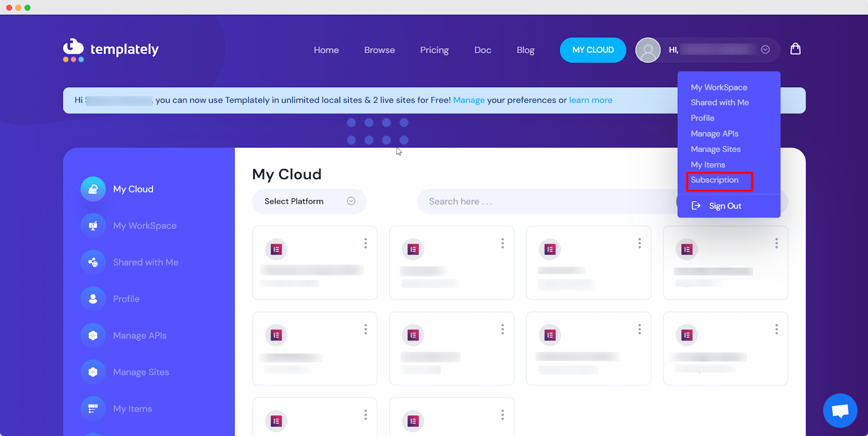This screenshot has height=436, width=868.
Task: Open the live chat bubble icon
Action: (840, 411)
